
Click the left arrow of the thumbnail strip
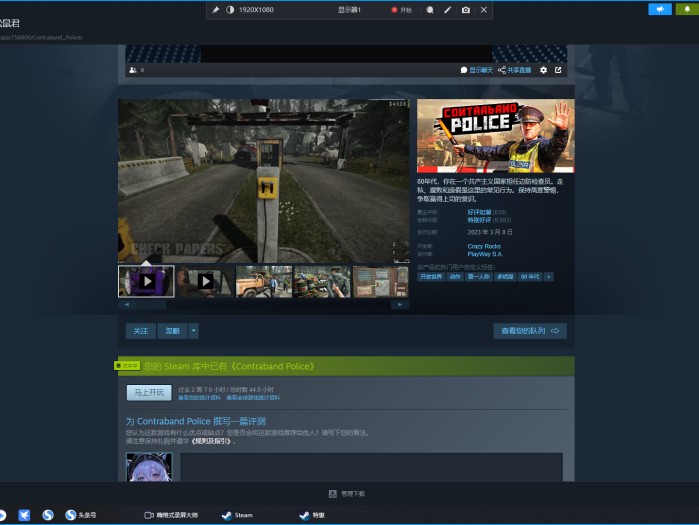tap(127, 304)
